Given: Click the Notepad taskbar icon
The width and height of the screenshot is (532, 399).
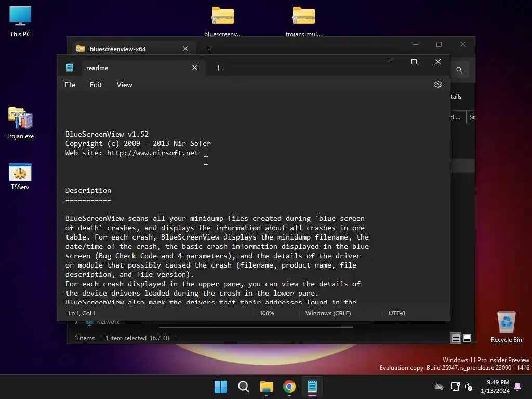Looking at the screenshot, I should pyautogui.click(x=312, y=387).
